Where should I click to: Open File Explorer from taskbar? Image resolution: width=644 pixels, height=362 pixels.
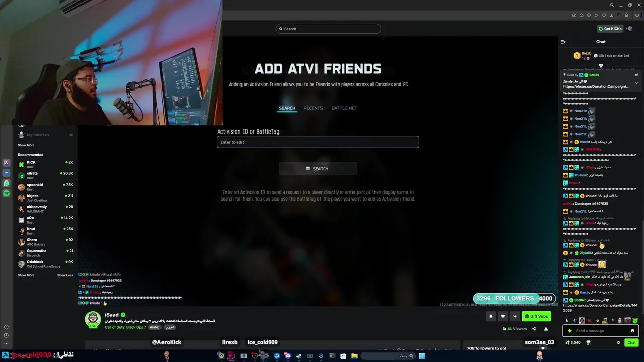[x=354, y=356]
